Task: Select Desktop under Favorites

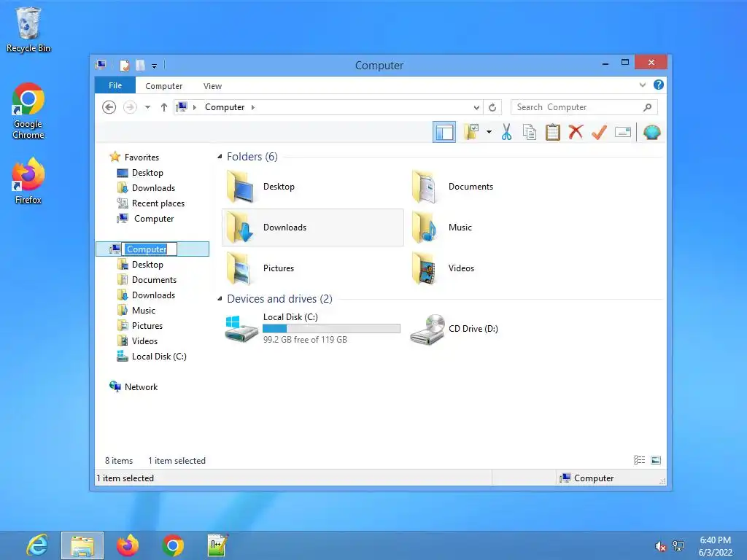Action: pyautogui.click(x=147, y=172)
